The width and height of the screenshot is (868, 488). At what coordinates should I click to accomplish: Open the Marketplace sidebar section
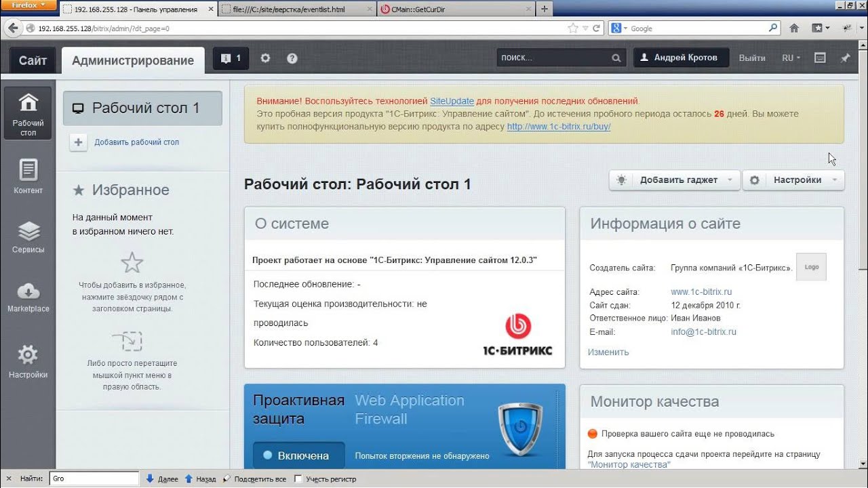point(28,297)
